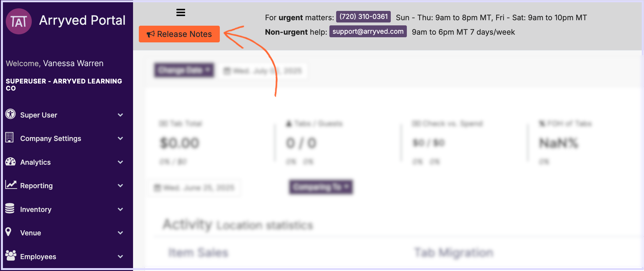Click the Super User accessibility icon
Viewport: 644px width, 271px height.
10,114
